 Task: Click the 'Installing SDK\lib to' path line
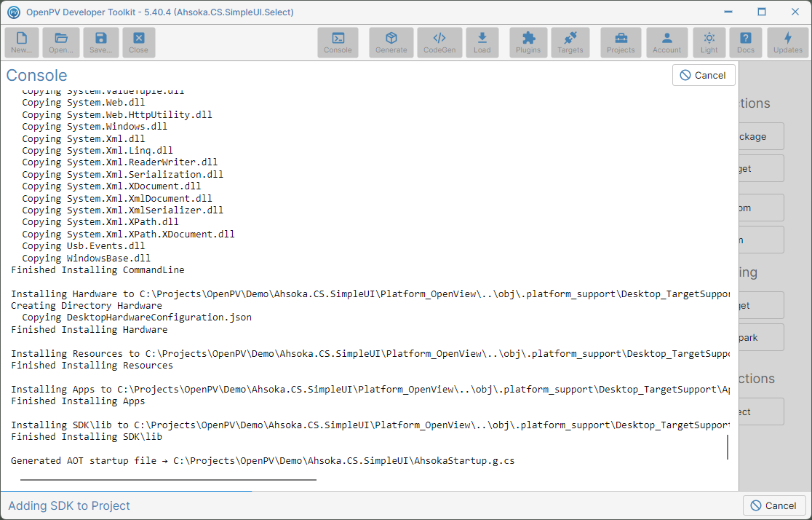pyautogui.click(x=370, y=425)
